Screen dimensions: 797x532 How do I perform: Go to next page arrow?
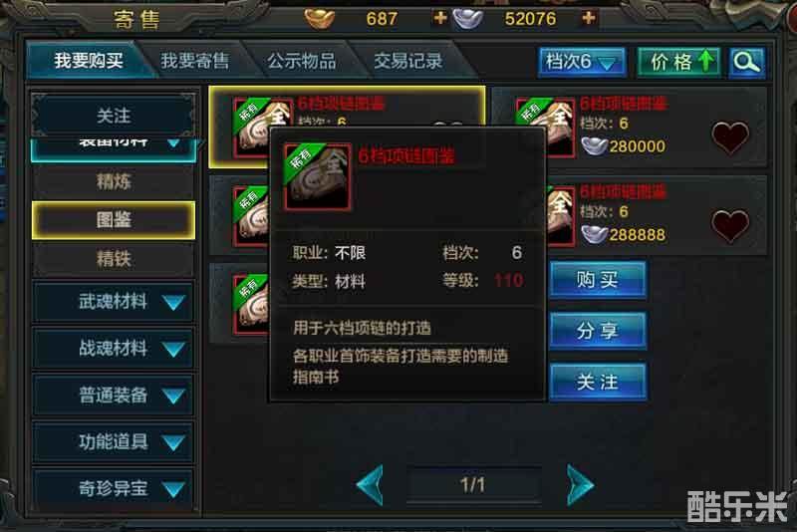(580, 485)
